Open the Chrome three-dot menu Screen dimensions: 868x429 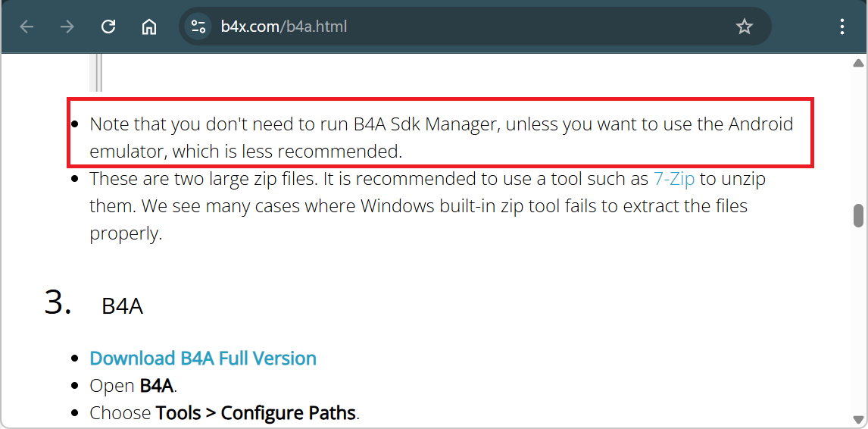click(842, 27)
